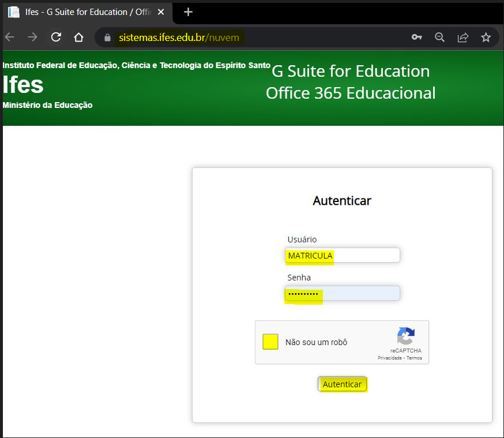
Task: Click the browser forward arrow
Action: point(32,38)
